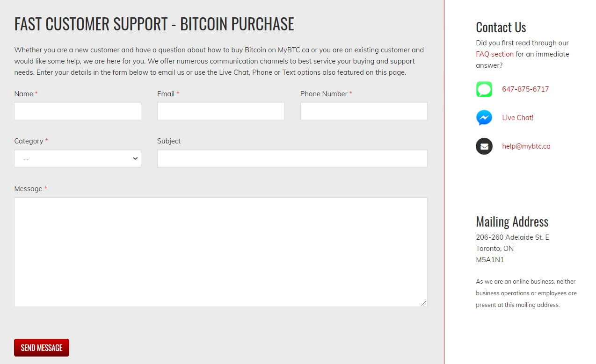The image size is (596, 364).
Task: Click the Category dropdown arrow
Action: click(x=135, y=158)
